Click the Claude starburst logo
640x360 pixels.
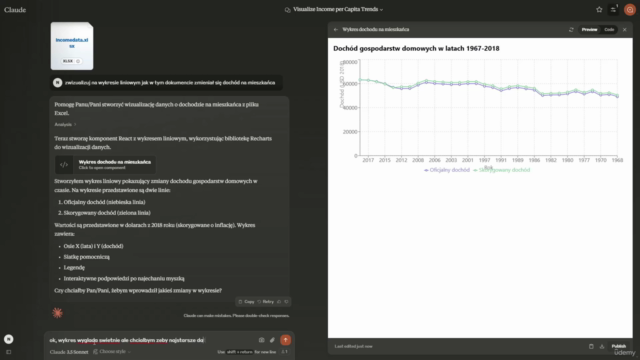click(x=58, y=313)
